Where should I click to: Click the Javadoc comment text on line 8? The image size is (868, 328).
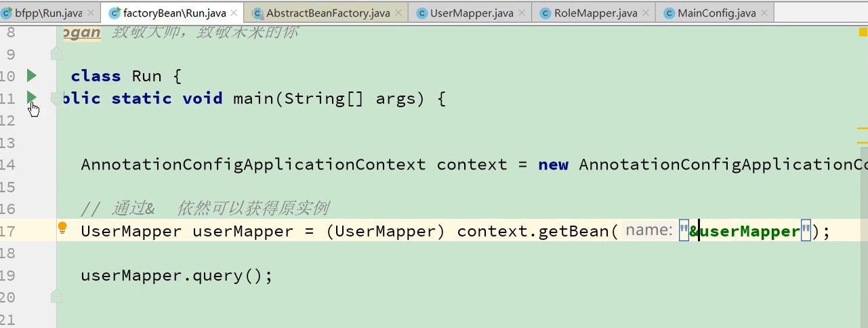point(180,32)
